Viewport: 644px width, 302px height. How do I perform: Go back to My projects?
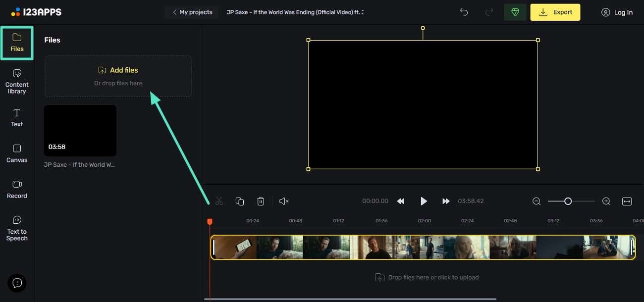(192, 12)
